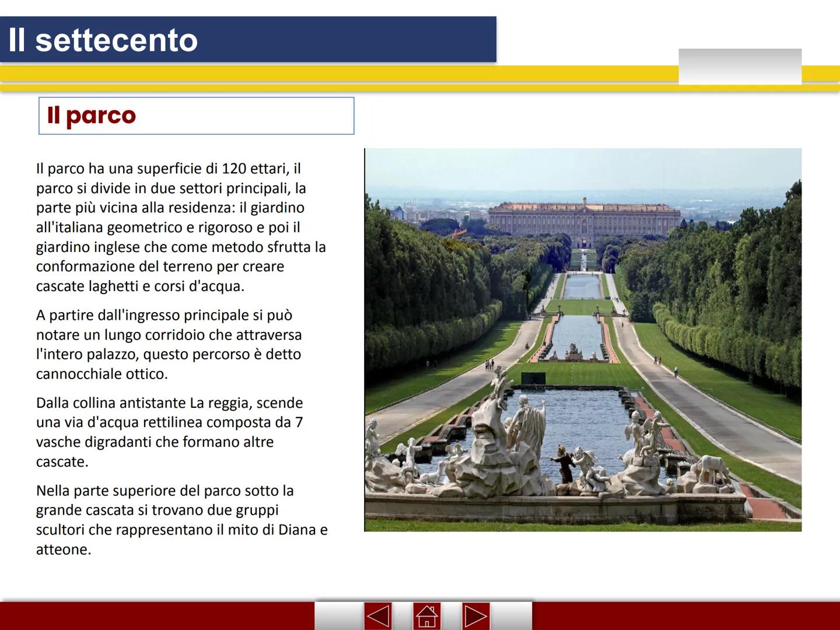Select the paragraph about '7 vasche digradanti'
The image size is (840, 630).
pos(169,432)
